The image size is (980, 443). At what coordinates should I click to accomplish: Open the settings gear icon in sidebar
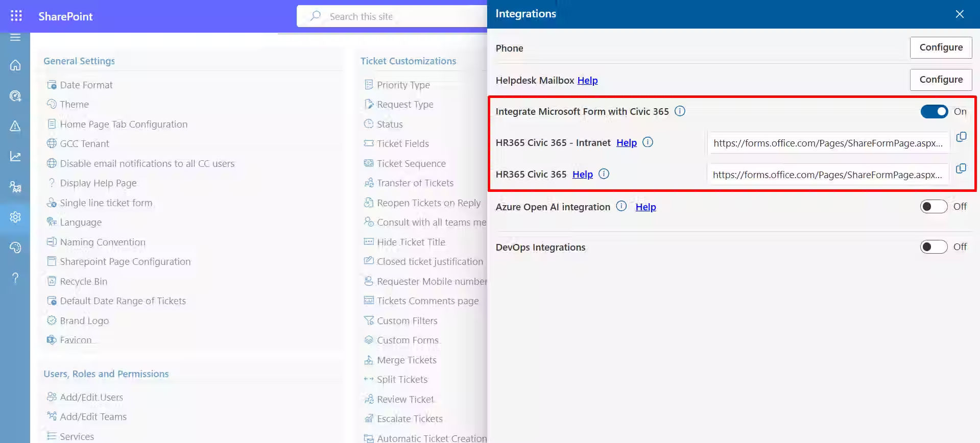pos(15,217)
